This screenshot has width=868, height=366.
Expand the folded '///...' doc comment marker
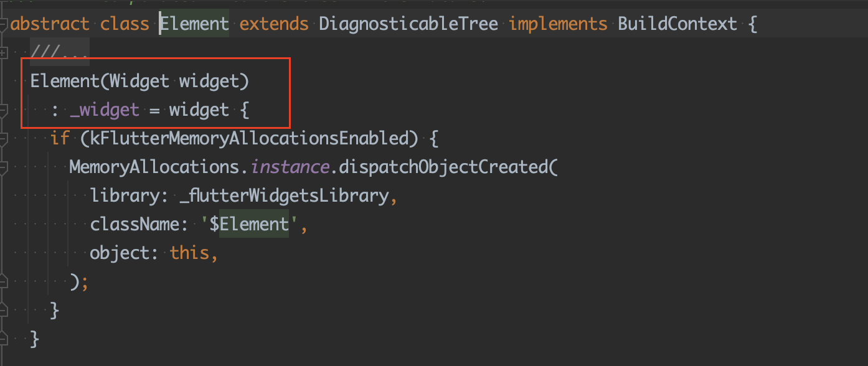[3, 54]
